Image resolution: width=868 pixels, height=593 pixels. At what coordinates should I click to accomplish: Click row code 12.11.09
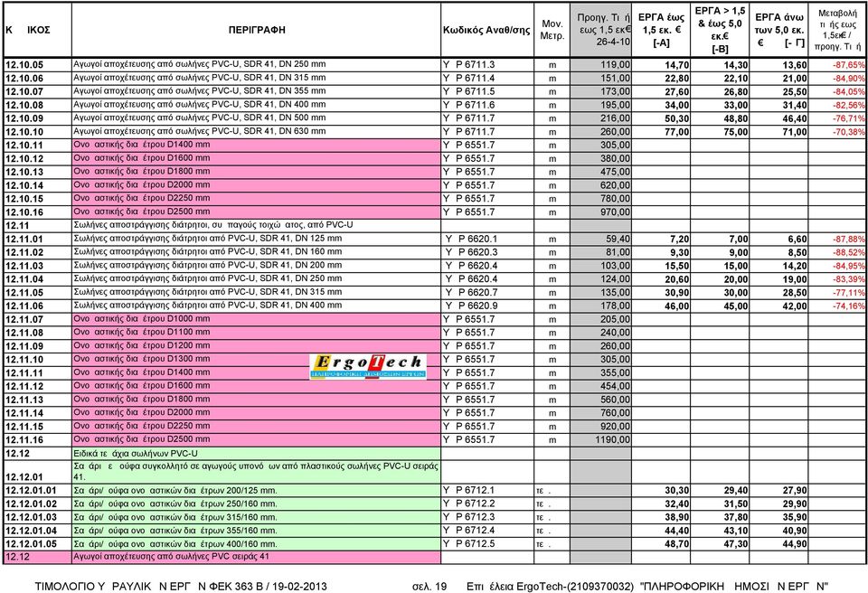pos(24,346)
